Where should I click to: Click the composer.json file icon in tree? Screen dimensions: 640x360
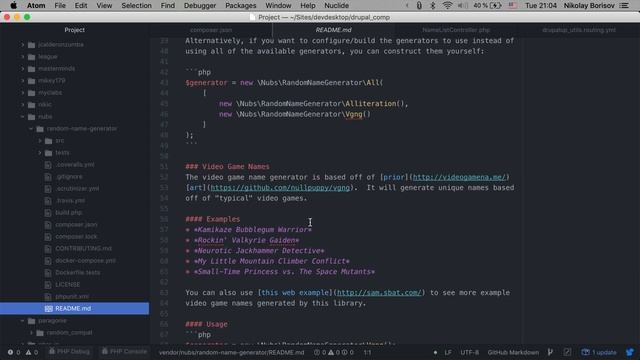tap(48, 225)
